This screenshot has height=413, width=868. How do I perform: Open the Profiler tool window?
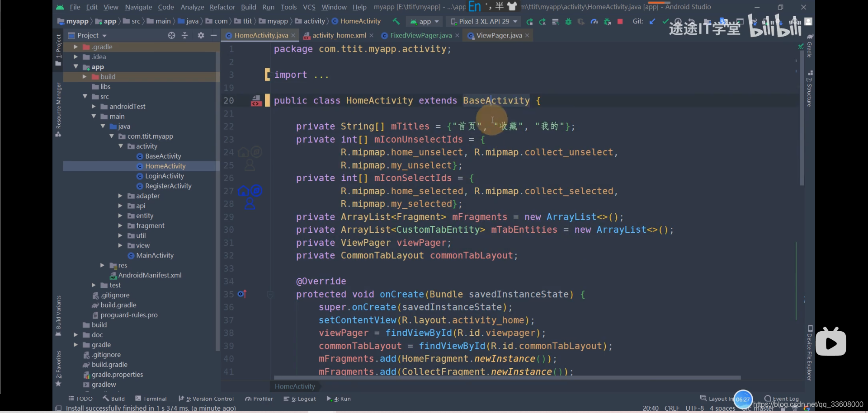[x=259, y=399]
